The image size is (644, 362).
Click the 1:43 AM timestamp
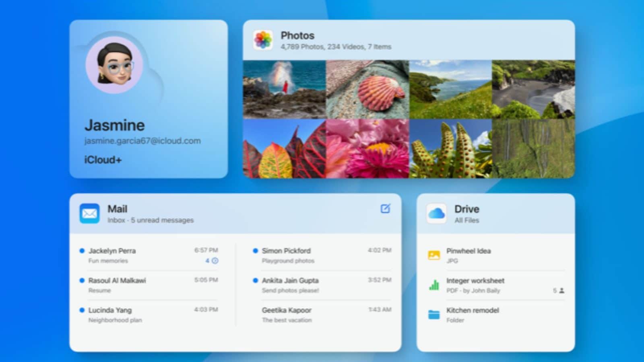(380, 310)
